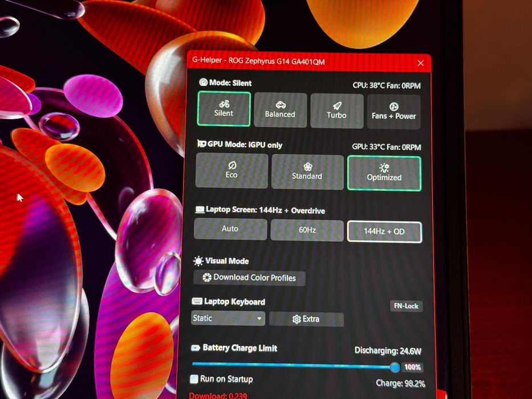Click the Discharging: 24.6W text
The width and height of the screenshot is (532, 399).
click(x=388, y=351)
